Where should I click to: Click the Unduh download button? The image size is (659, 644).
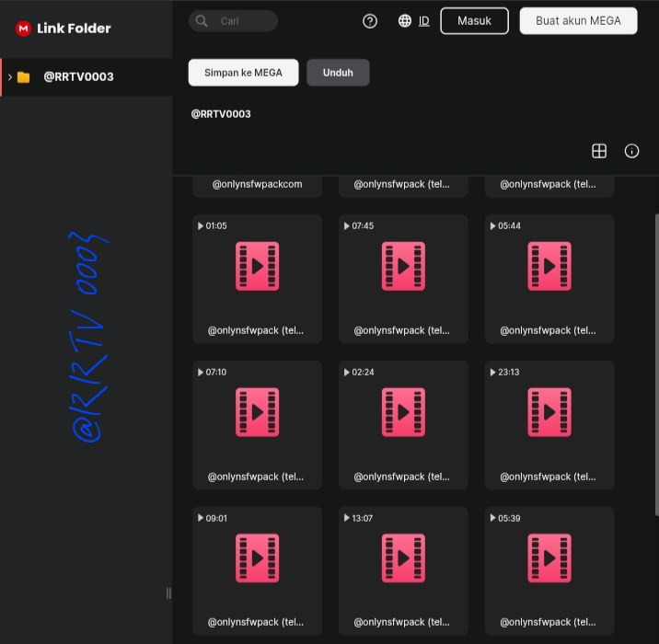coord(338,73)
